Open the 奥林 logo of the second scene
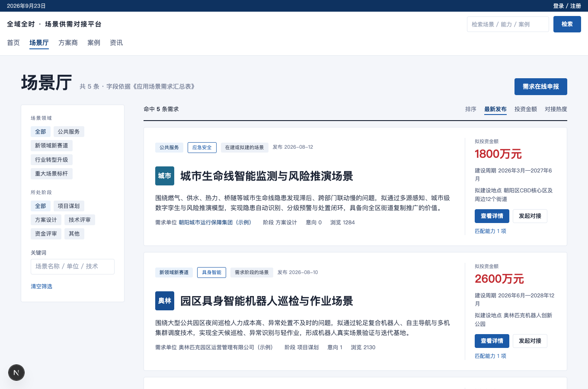The image size is (588, 389). 165,301
